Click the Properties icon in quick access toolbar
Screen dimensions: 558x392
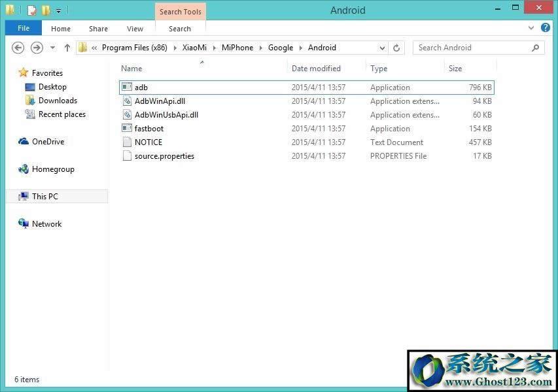point(31,10)
